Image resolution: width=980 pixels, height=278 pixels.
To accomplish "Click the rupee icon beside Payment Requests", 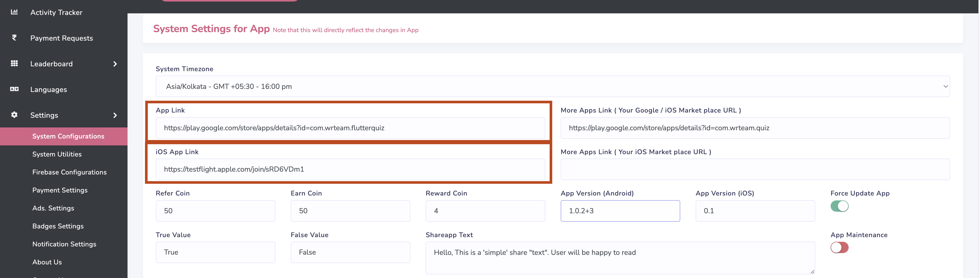I will [14, 38].
